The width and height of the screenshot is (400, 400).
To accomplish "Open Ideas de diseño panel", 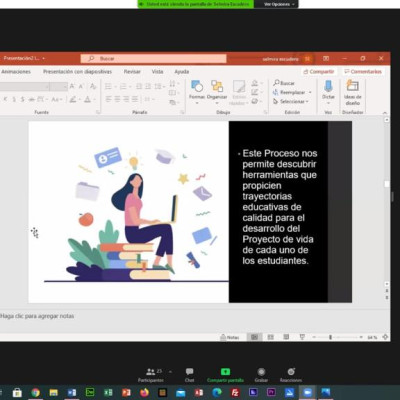I will click(352, 92).
